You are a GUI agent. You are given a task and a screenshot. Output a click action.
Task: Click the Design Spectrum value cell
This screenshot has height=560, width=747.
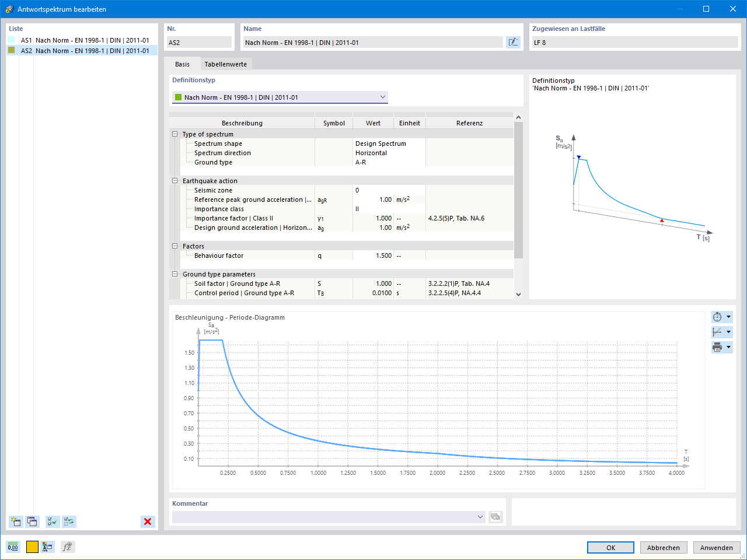pyautogui.click(x=389, y=143)
